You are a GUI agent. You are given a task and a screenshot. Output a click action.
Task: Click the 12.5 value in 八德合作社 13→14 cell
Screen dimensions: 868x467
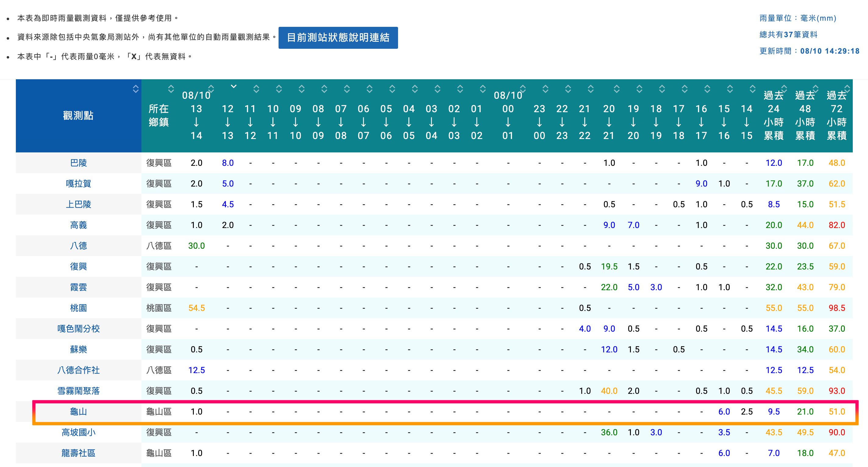tap(197, 370)
